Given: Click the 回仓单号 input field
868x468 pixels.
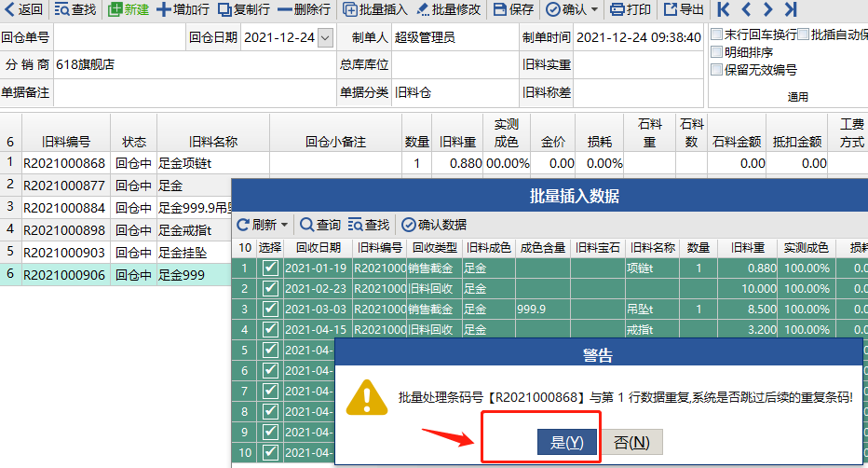Looking at the screenshot, I should pos(120,37).
